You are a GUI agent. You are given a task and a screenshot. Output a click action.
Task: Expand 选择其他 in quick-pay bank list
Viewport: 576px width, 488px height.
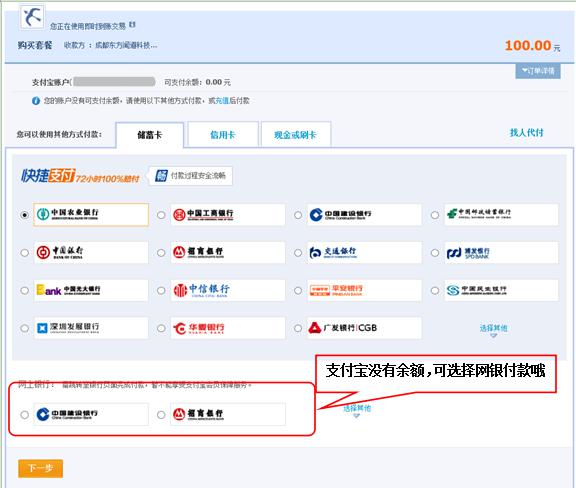(x=493, y=330)
